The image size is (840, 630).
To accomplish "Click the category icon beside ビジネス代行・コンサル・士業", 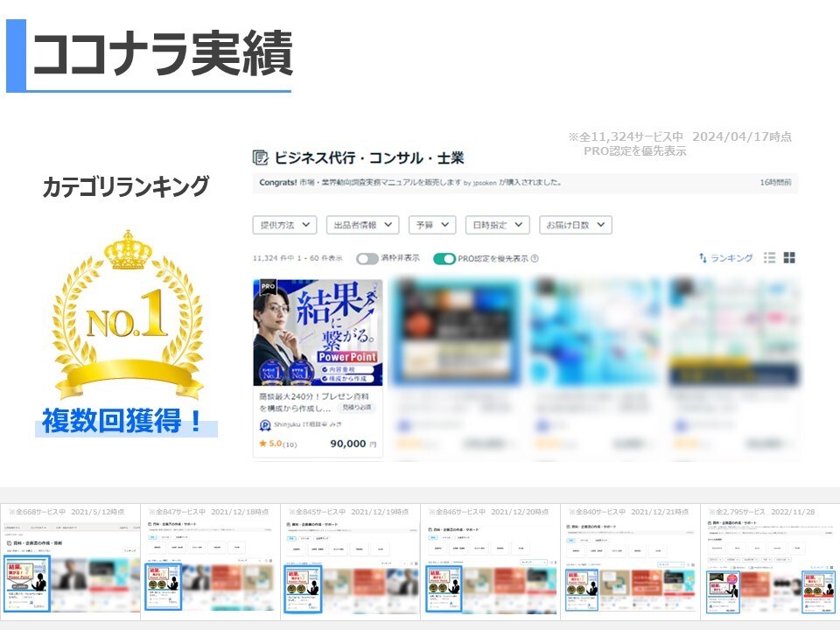I will pos(261,157).
